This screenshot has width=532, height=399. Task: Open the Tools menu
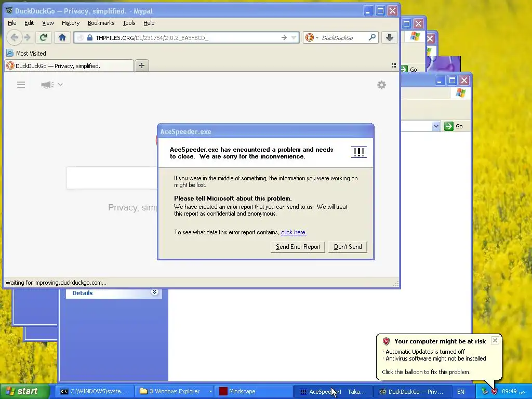click(x=129, y=23)
